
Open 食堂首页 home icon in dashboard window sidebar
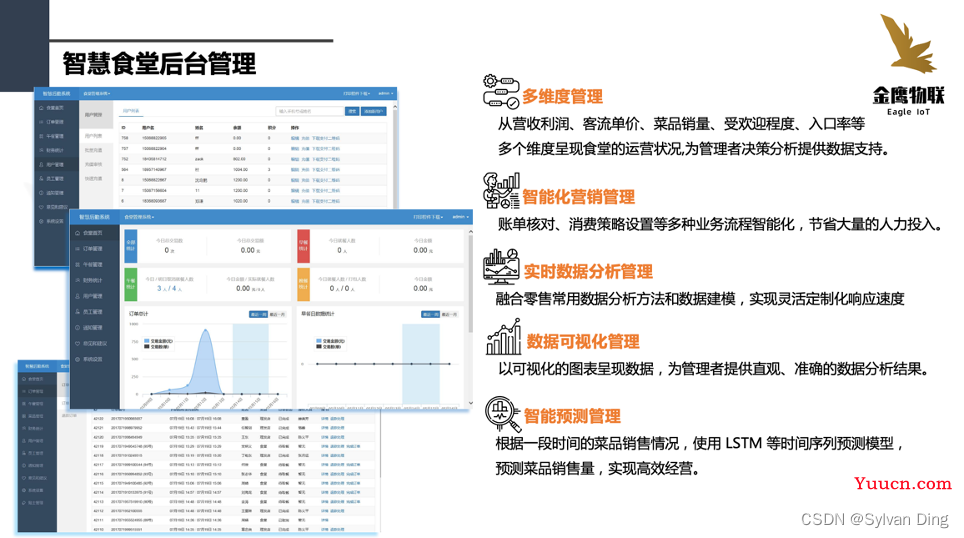click(x=77, y=233)
